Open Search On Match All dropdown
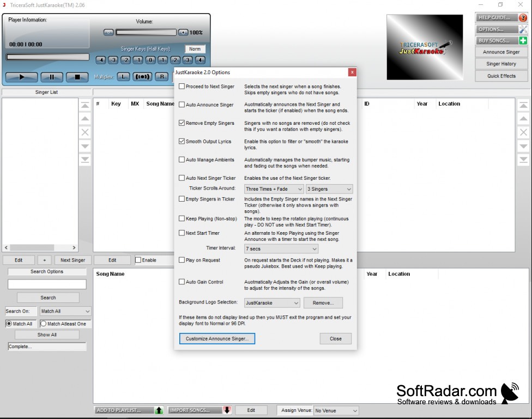The width and height of the screenshot is (532, 419). [65, 311]
